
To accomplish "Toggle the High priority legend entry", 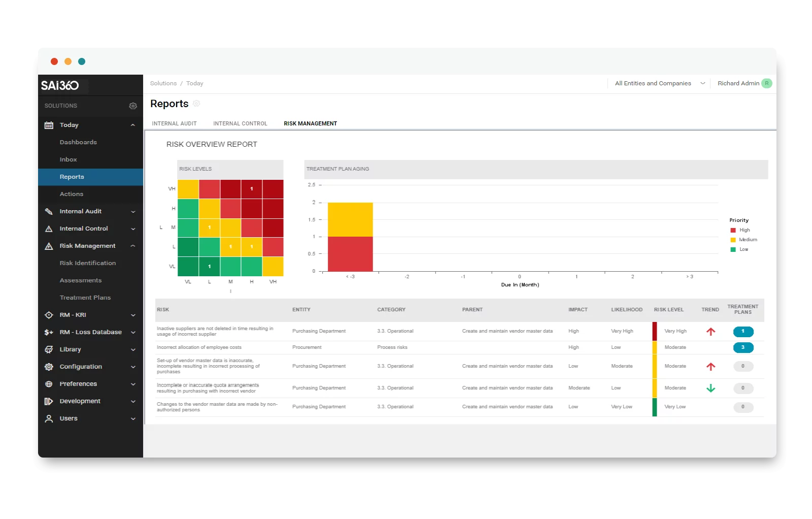I will point(740,230).
